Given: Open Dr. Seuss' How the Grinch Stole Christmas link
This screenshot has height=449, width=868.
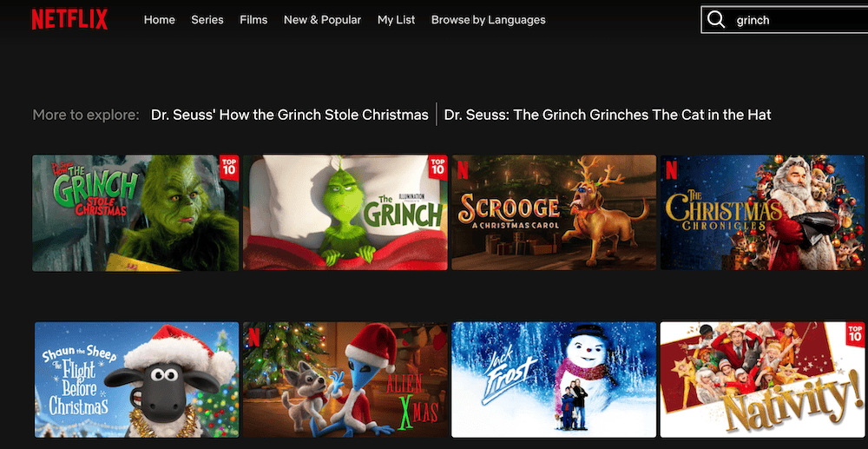Looking at the screenshot, I should pyautogui.click(x=290, y=115).
